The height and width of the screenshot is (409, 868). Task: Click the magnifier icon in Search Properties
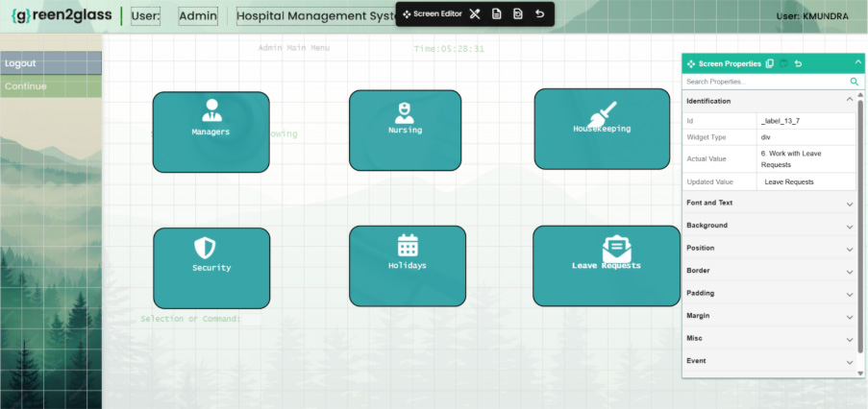[x=855, y=82]
